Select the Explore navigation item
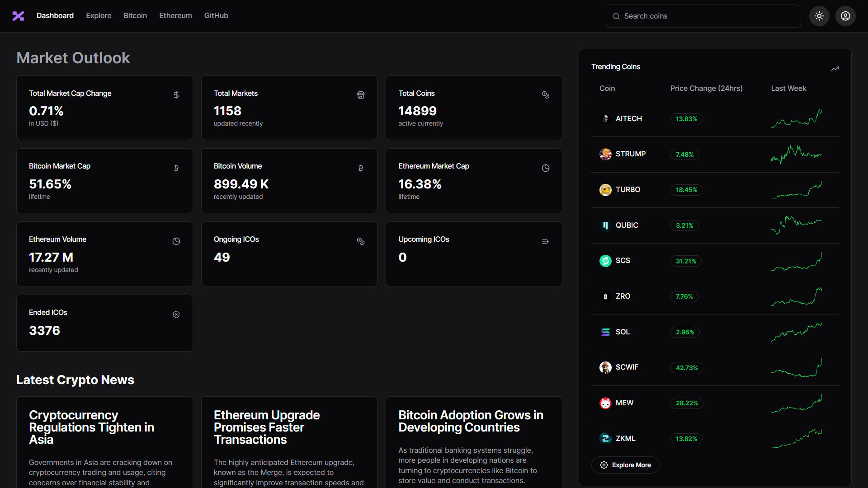 tap(99, 15)
